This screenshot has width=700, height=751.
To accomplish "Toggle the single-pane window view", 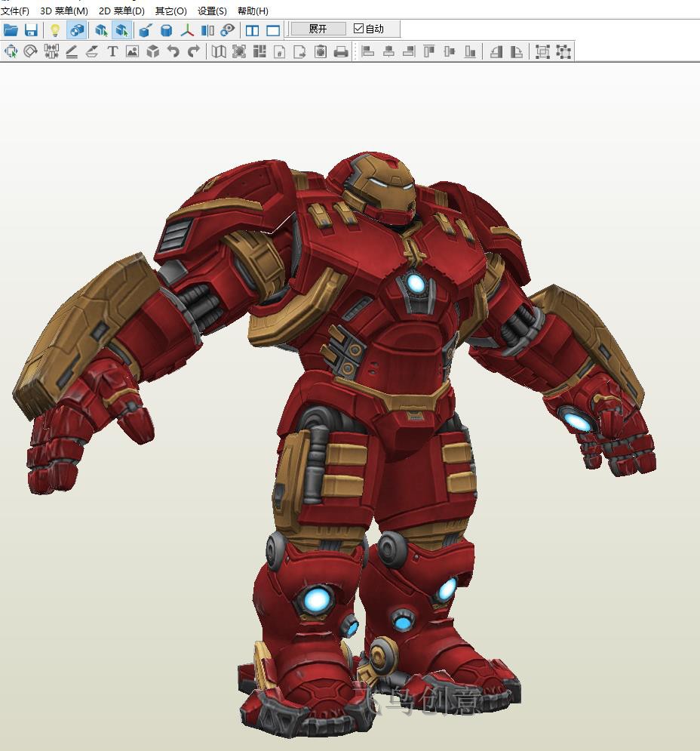I will (x=273, y=30).
